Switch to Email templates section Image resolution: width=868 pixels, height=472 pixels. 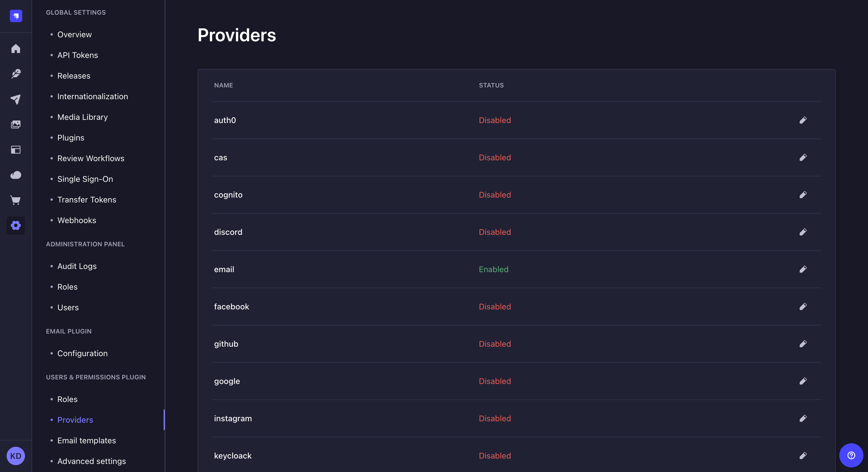(86, 440)
